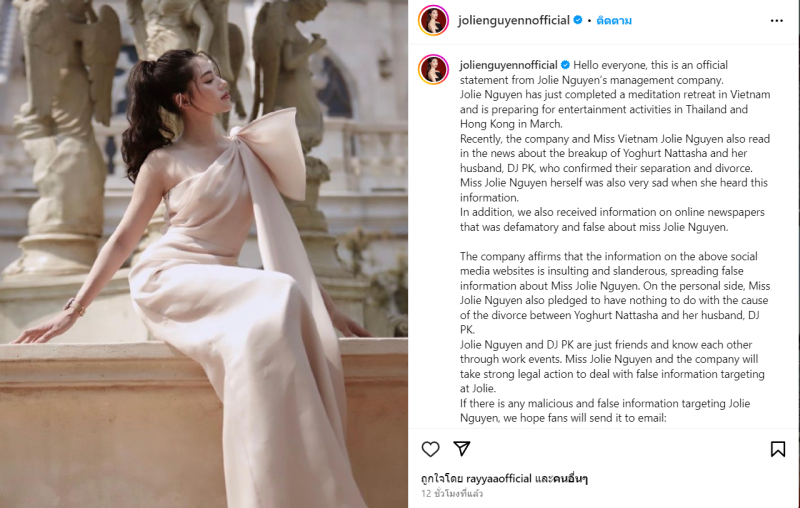Click the caption paragraph mentioning legal action
This screenshot has height=508, width=800.
point(612,366)
